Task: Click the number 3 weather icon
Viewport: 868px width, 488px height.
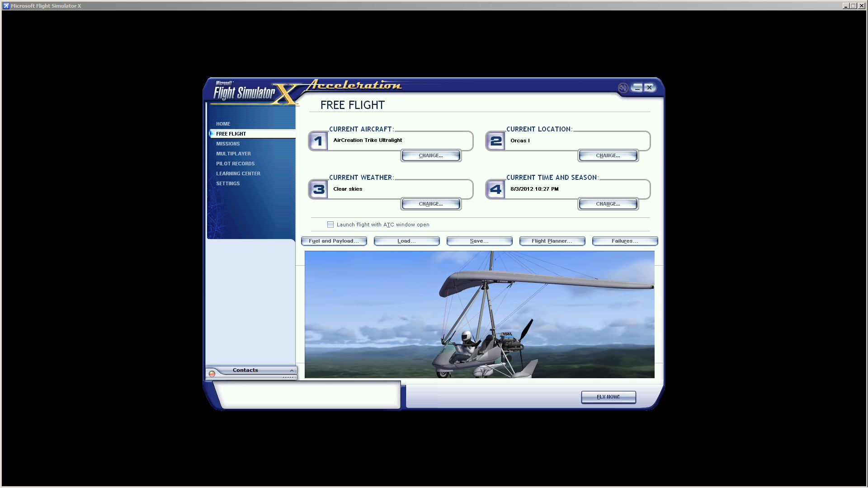Action: tap(318, 189)
